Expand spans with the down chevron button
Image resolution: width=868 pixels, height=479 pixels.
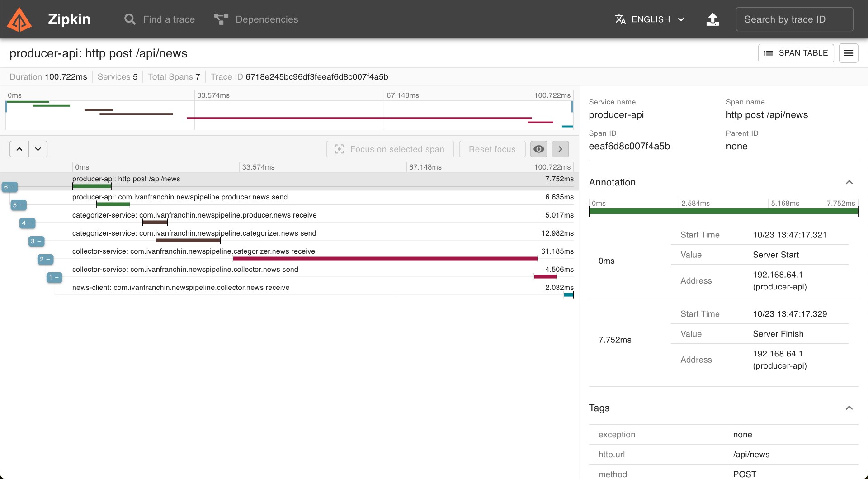38,149
